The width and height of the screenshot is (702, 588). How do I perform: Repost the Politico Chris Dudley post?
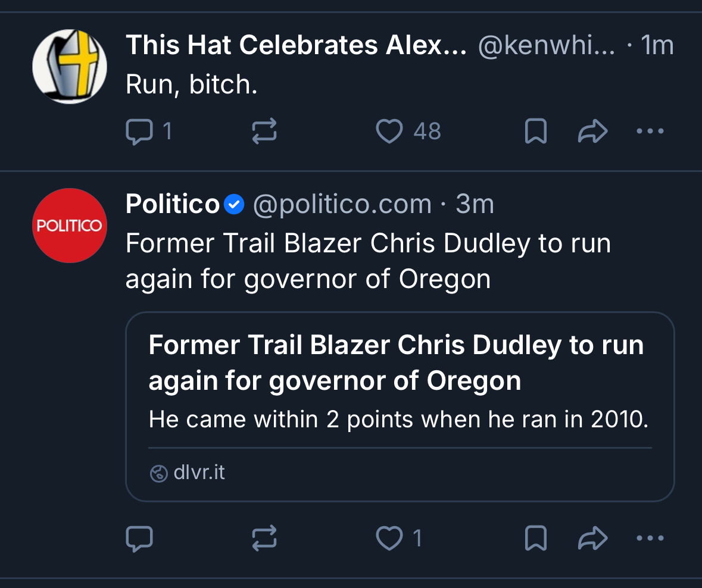(264, 539)
